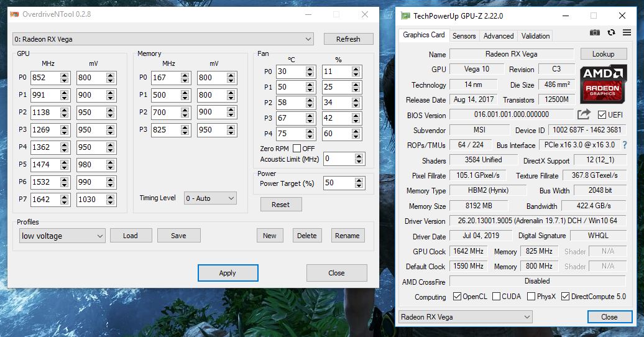Viewport: 644px width, 337px height.
Task: Load the selected profile
Action: pos(131,236)
